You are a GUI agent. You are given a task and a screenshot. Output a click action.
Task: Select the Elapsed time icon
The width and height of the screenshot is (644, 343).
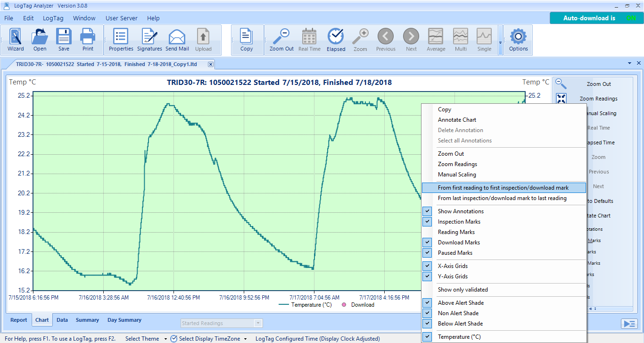coord(336,40)
